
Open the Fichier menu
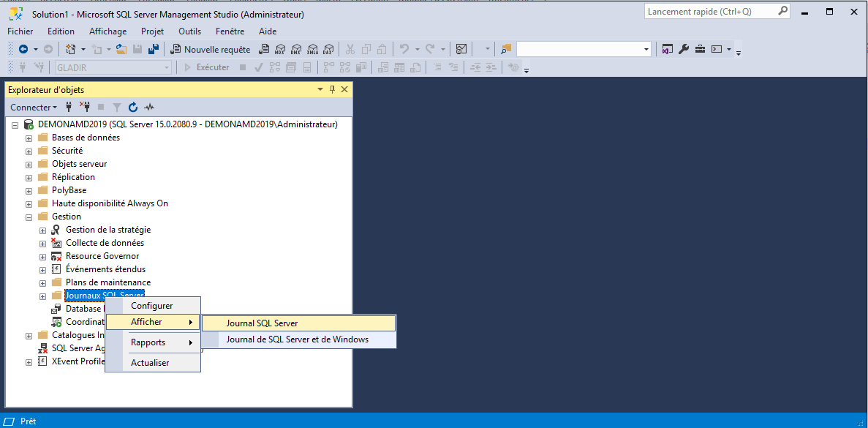tap(20, 31)
